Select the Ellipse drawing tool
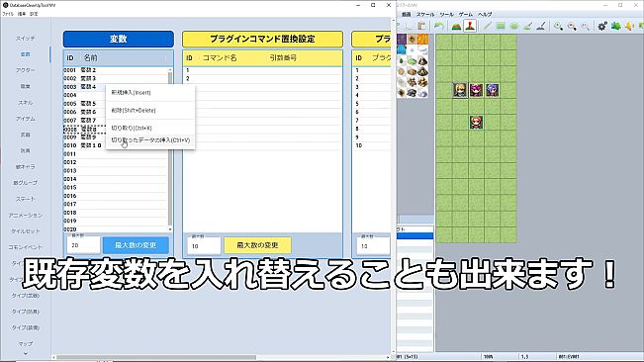 514,26
